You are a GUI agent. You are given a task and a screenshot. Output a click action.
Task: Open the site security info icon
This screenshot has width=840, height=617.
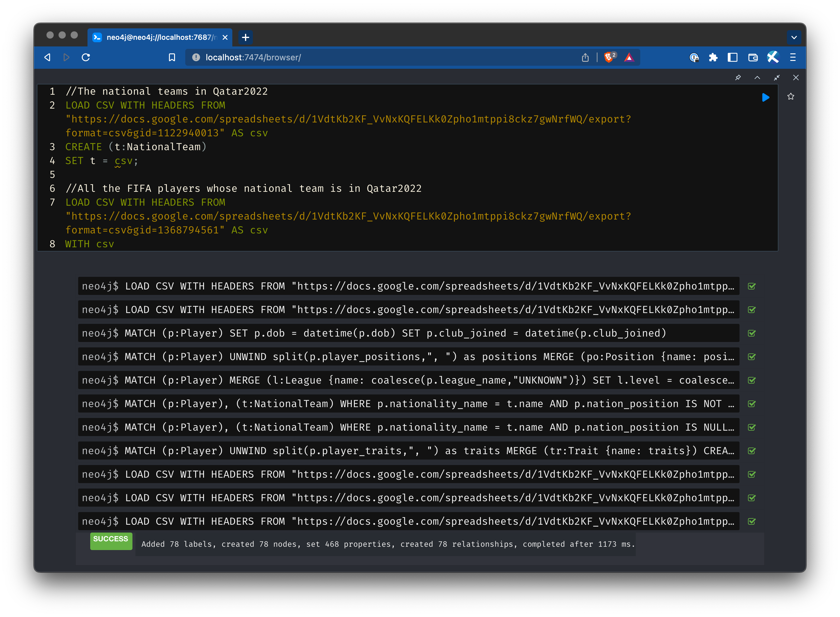point(196,58)
